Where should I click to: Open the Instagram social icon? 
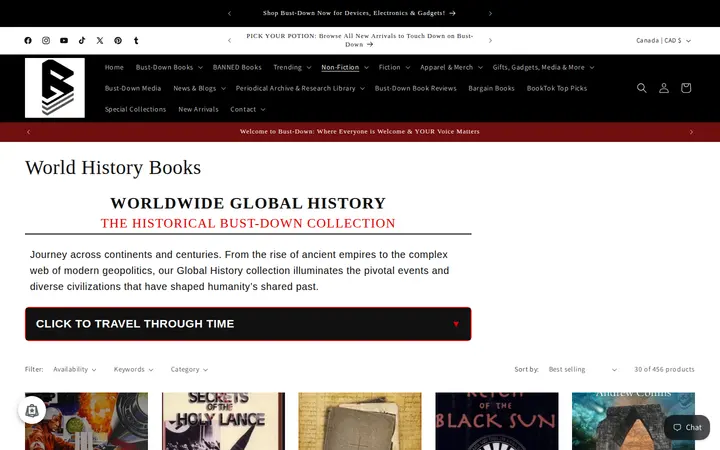[46, 40]
